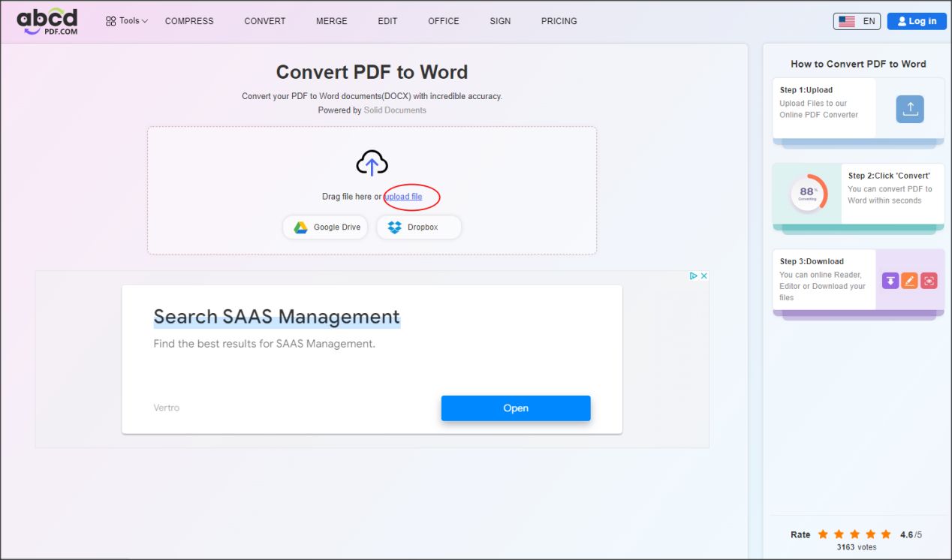Open the SIGN menu
This screenshot has width=952, height=560.
[x=500, y=21]
